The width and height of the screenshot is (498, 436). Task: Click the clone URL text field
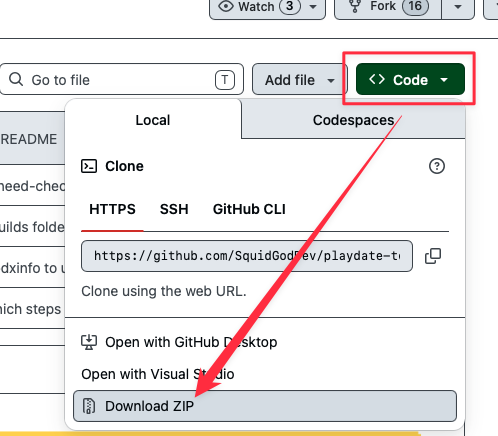247,256
